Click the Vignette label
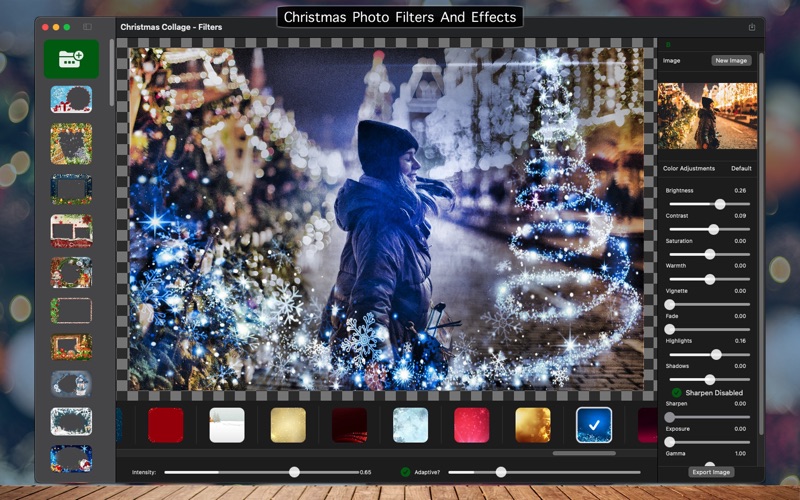 point(677,291)
